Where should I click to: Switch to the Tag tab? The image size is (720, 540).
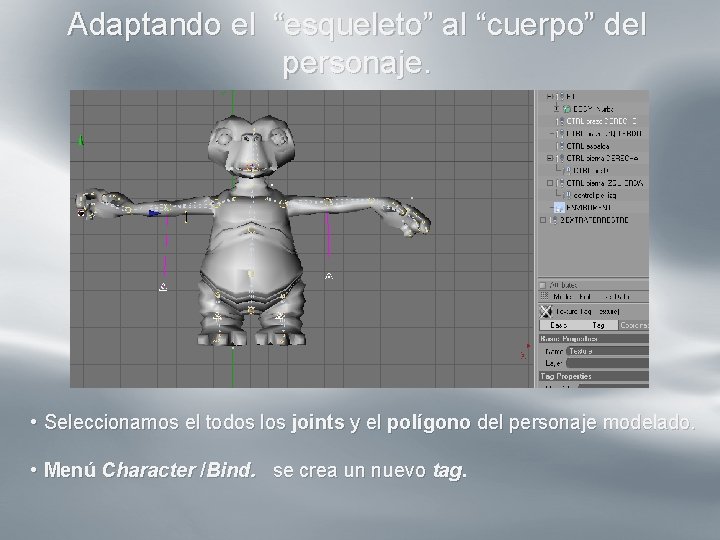598,325
